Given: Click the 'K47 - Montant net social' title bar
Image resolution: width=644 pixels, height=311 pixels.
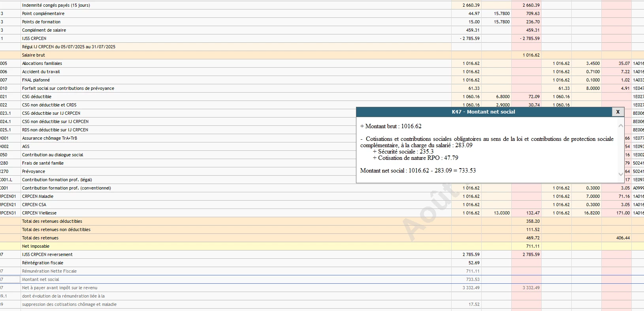Looking at the screenshot, I should click(484, 112).
